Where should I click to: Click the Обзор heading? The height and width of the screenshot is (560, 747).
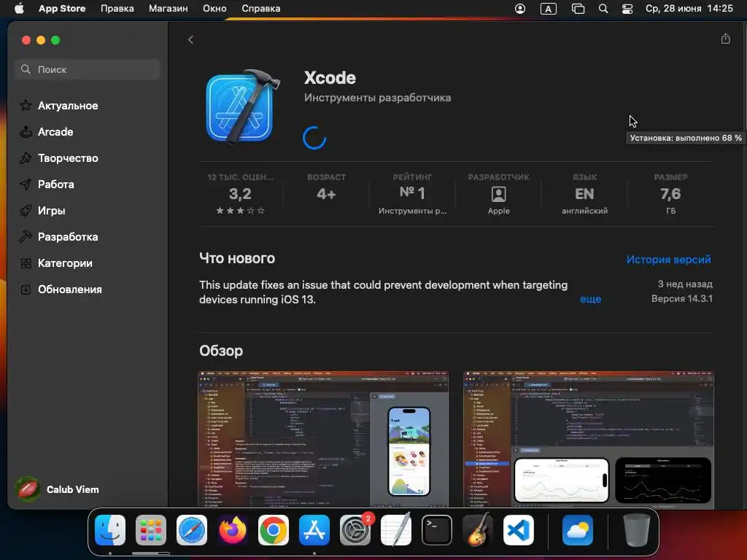[x=221, y=351]
